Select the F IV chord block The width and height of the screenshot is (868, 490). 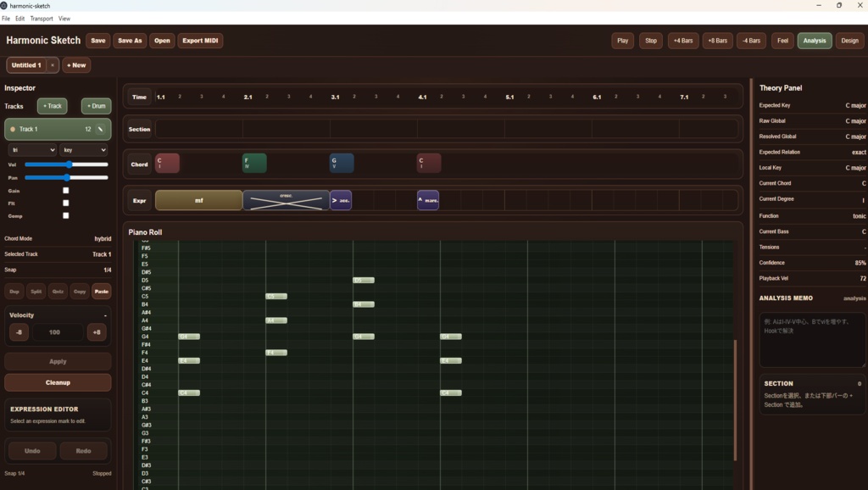[x=254, y=164]
